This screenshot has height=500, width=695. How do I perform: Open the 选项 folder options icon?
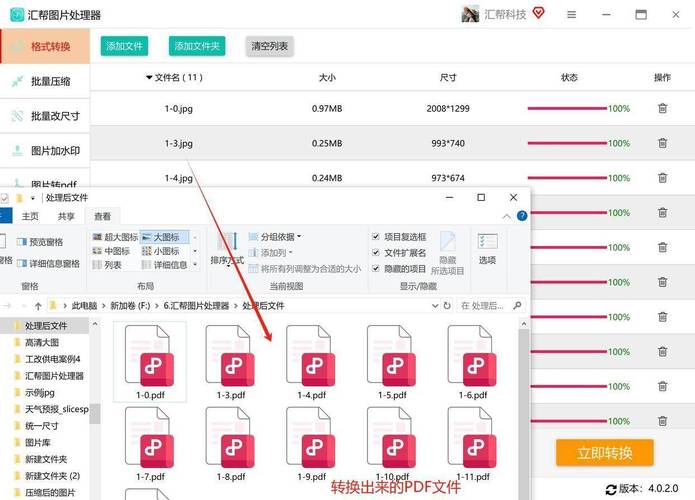click(x=488, y=248)
